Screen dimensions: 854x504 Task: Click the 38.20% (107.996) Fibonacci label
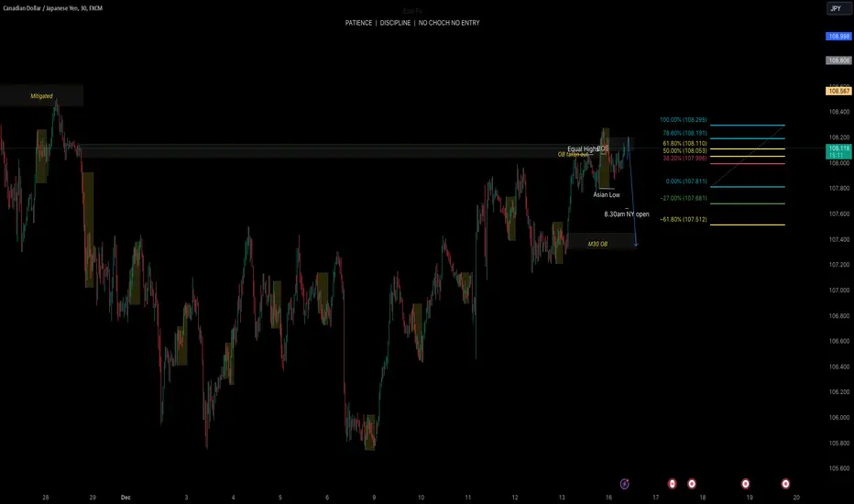684,159
